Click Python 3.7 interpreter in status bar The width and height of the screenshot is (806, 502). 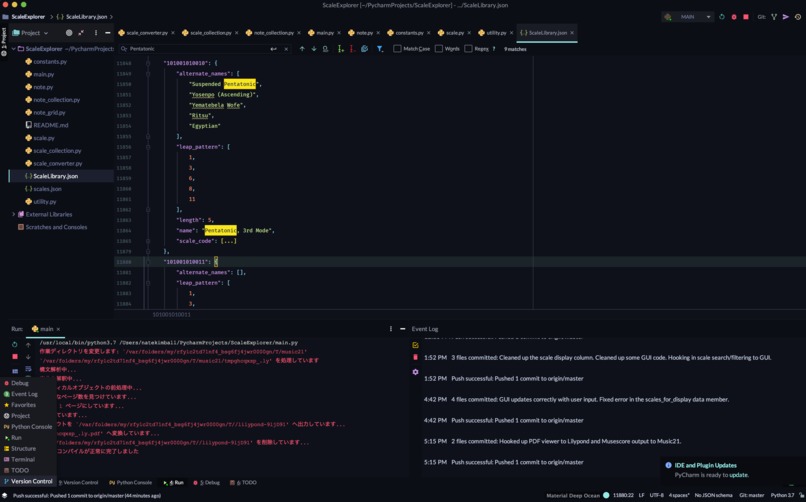click(782, 495)
